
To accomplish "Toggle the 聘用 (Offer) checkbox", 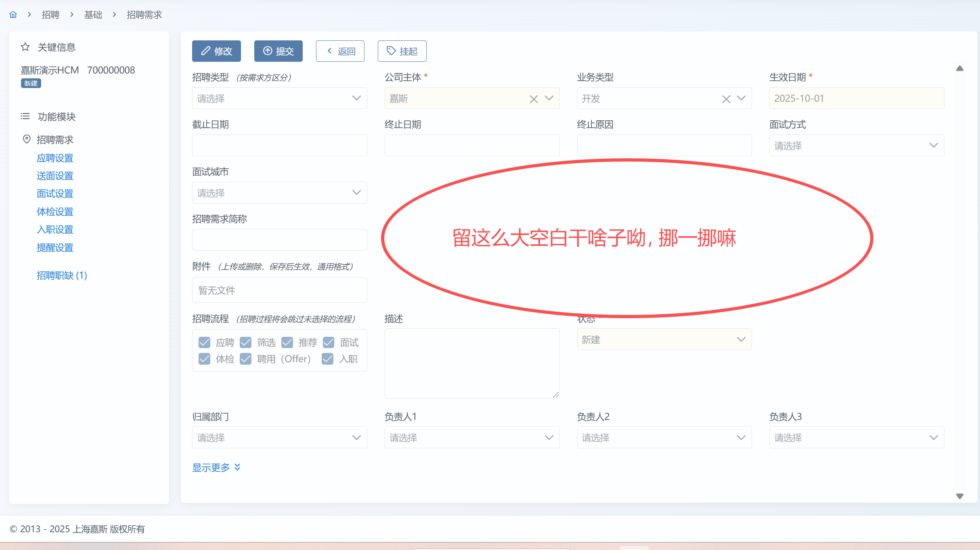I will (x=246, y=359).
